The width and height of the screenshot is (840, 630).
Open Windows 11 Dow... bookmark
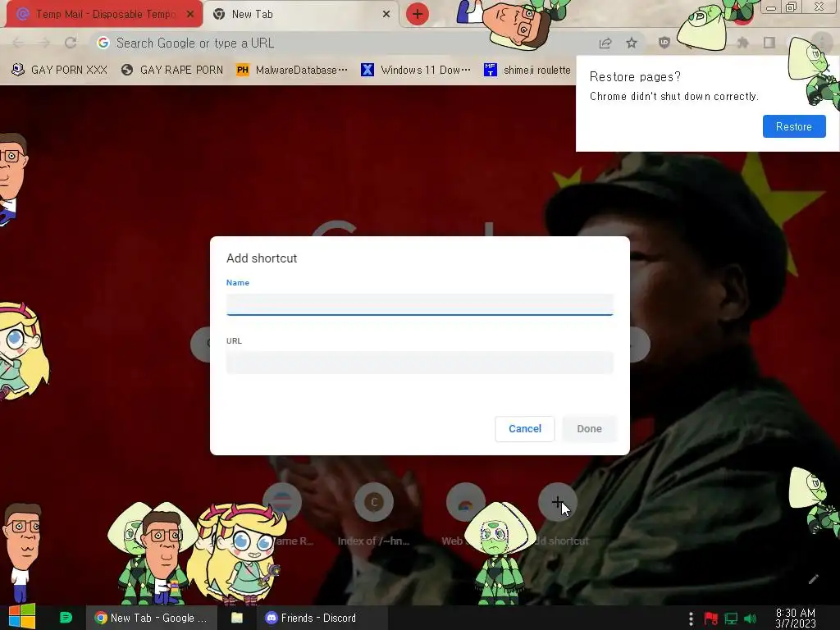pos(416,70)
